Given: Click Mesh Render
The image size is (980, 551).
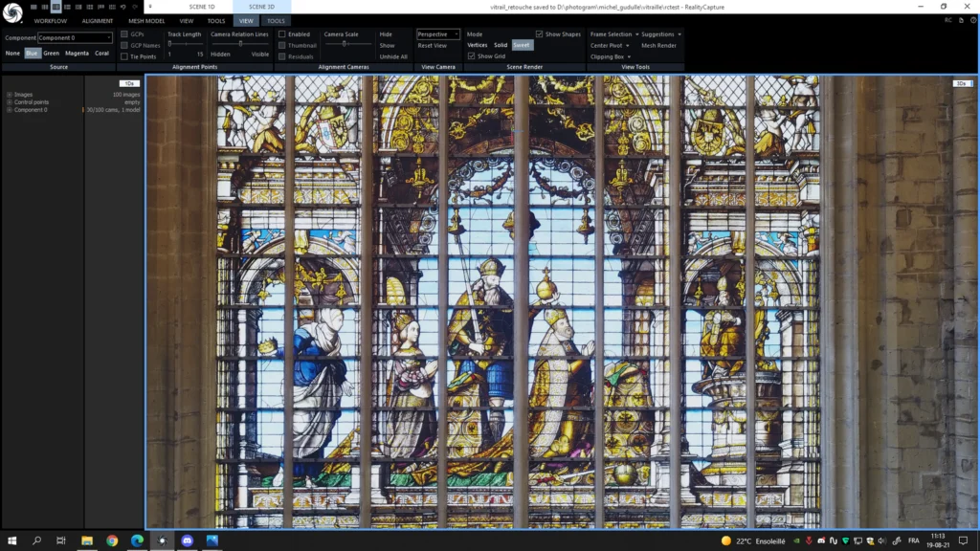Looking at the screenshot, I should point(658,46).
